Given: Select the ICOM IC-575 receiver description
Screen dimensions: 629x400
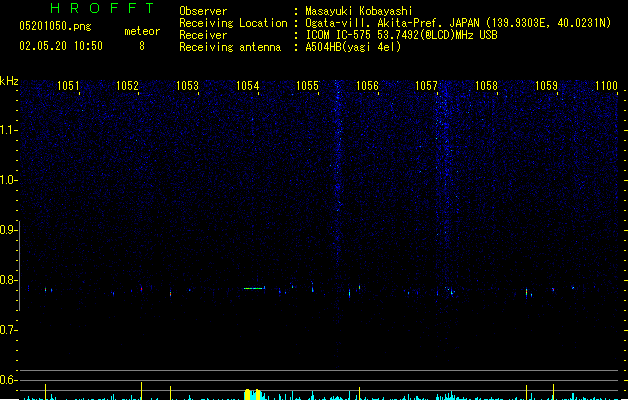Looking at the screenshot, I should point(401,35).
